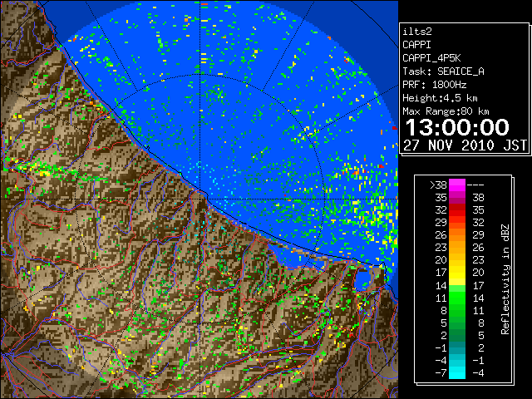This screenshot has height=399, width=532.
Task: Click the 'ilts2' site name text
Action: tap(417, 32)
